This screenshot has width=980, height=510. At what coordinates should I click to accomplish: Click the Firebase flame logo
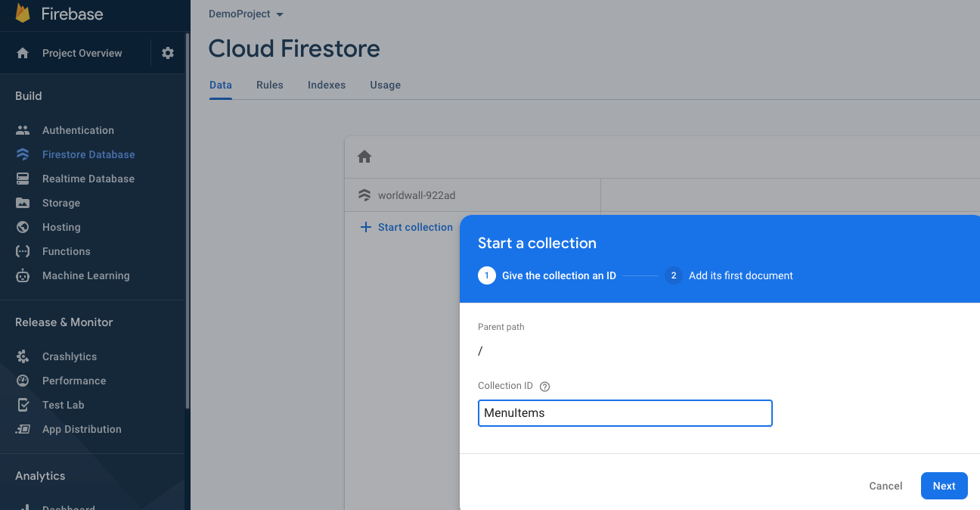coord(23,13)
